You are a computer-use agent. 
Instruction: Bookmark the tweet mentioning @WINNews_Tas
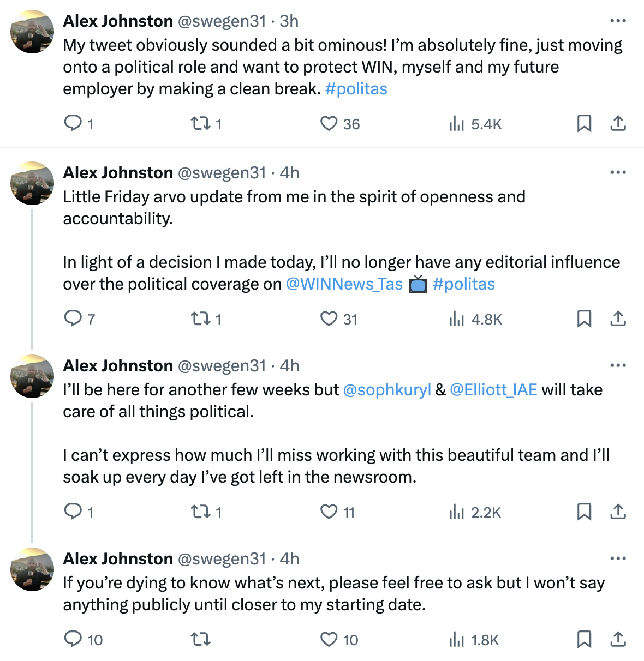pyautogui.click(x=584, y=319)
